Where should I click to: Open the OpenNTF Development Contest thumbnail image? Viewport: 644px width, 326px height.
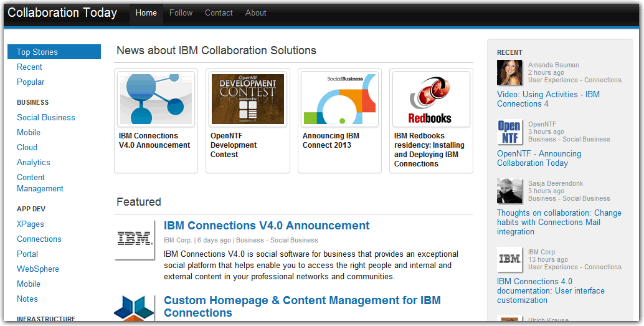pyautogui.click(x=248, y=99)
